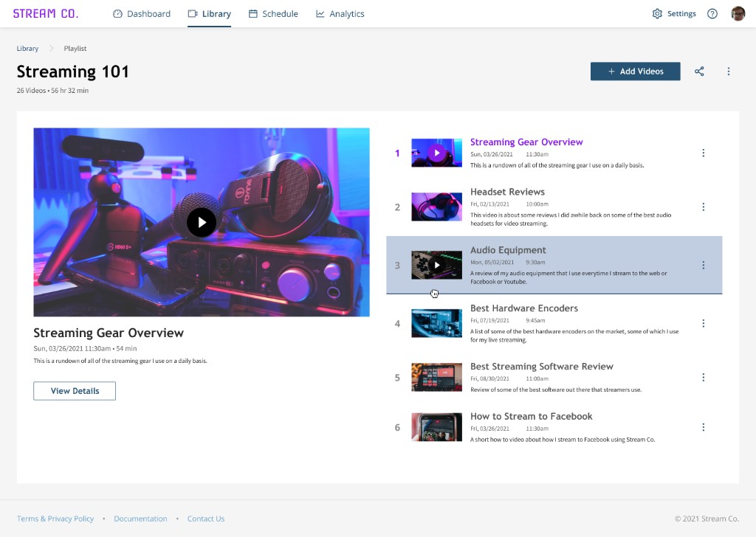Screen dimensions: 756x537
Task: Click the Stream Co. logo
Action: point(47,13)
